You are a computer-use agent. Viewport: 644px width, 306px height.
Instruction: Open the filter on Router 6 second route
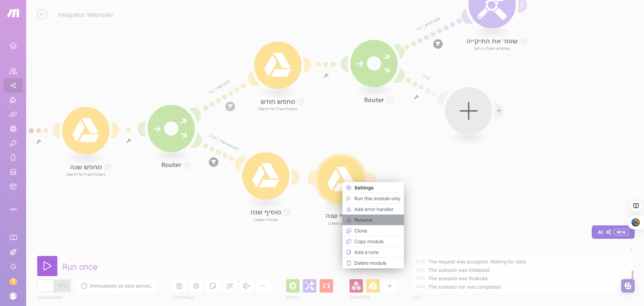click(214, 162)
